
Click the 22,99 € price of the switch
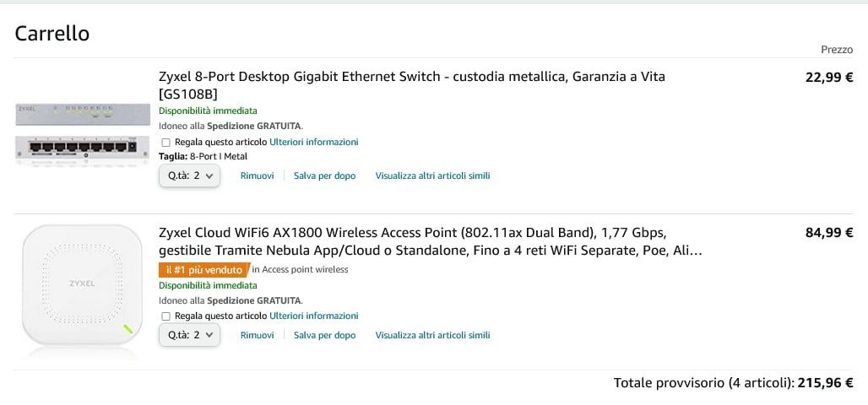pos(828,78)
